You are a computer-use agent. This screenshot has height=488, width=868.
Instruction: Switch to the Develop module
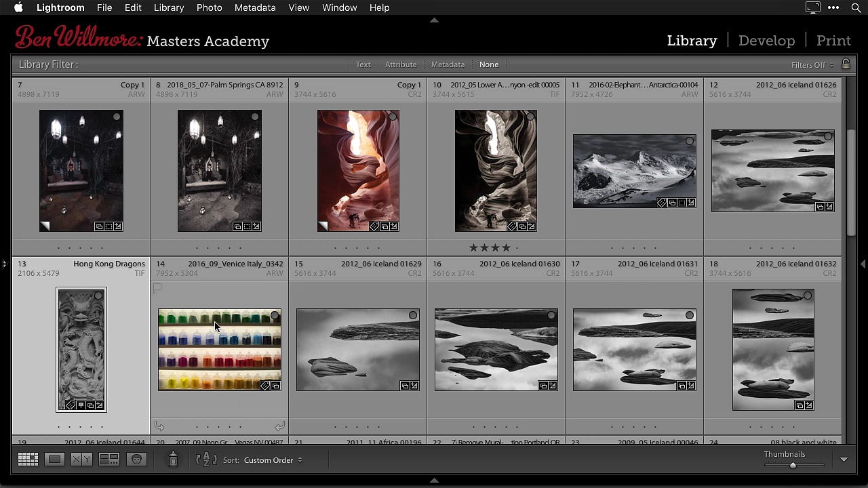point(766,41)
